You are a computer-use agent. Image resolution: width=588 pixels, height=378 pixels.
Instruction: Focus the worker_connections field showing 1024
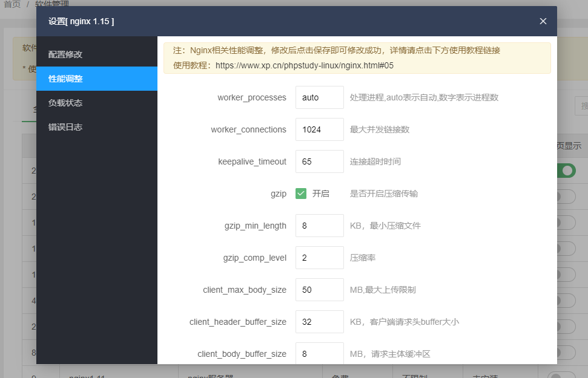pos(319,129)
